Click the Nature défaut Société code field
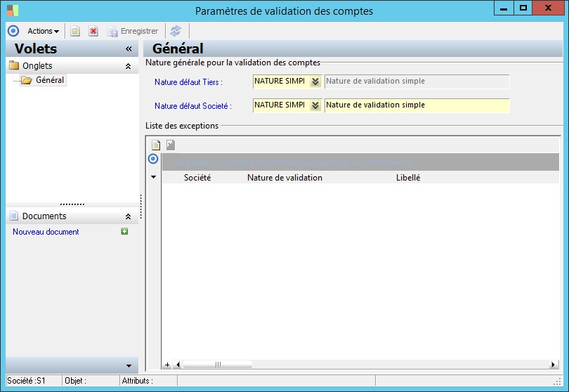The width and height of the screenshot is (569, 392). tap(281, 105)
